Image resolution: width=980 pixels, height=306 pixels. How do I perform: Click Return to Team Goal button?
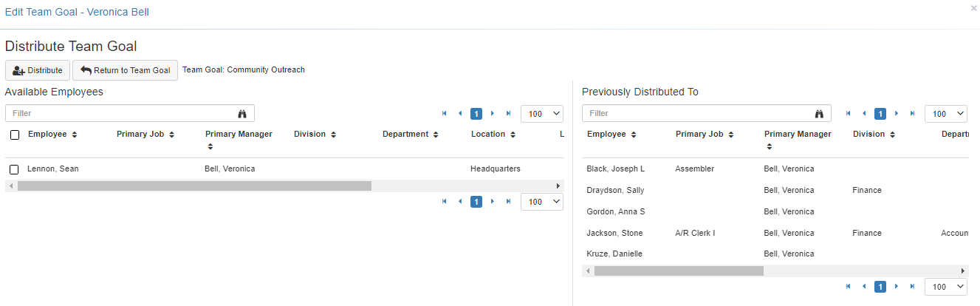coord(125,70)
